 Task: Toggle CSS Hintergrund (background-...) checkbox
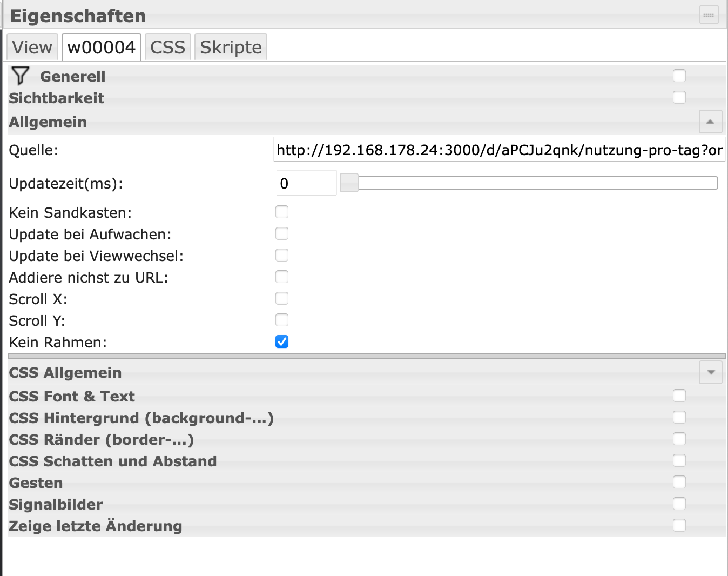pyautogui.click(x=679, y=417)
